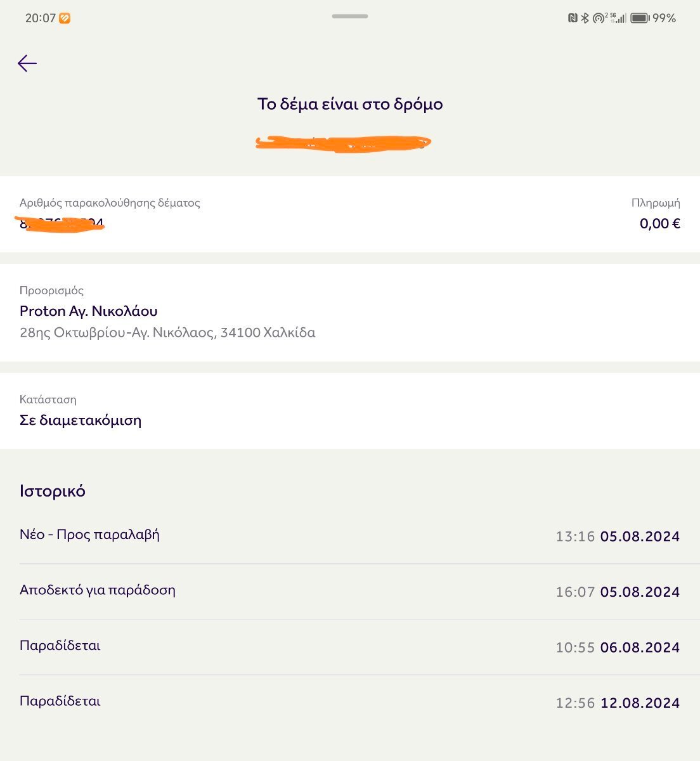Tap the redacted parcel tracking number
The height and width of the screenshot is (761, 700).
coord(62,223)
